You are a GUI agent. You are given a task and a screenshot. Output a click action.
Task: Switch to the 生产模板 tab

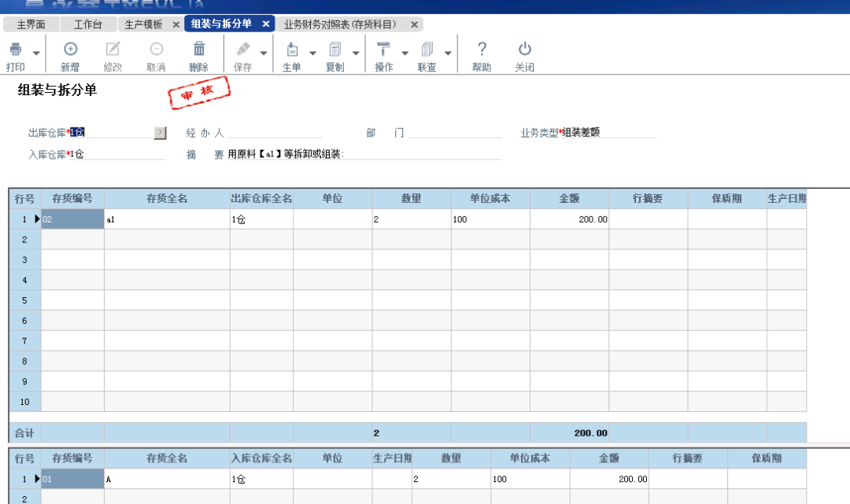click(x=146, y=24)
